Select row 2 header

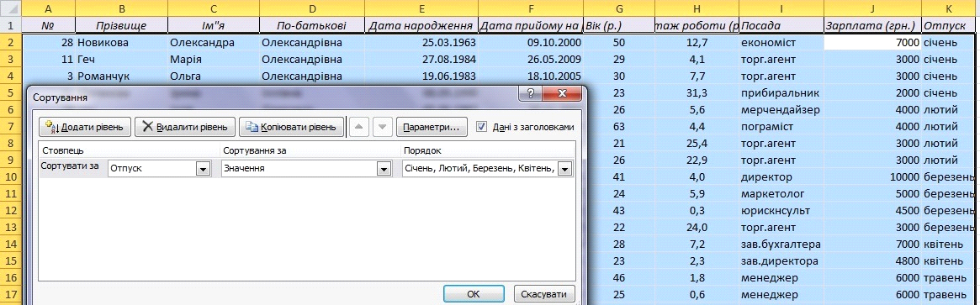coord(10,42)
